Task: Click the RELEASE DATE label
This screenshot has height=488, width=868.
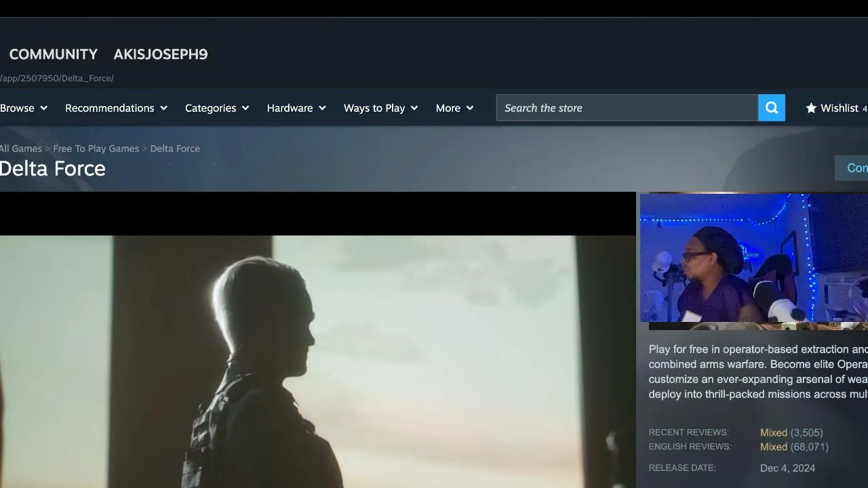Action: (682, 468)
